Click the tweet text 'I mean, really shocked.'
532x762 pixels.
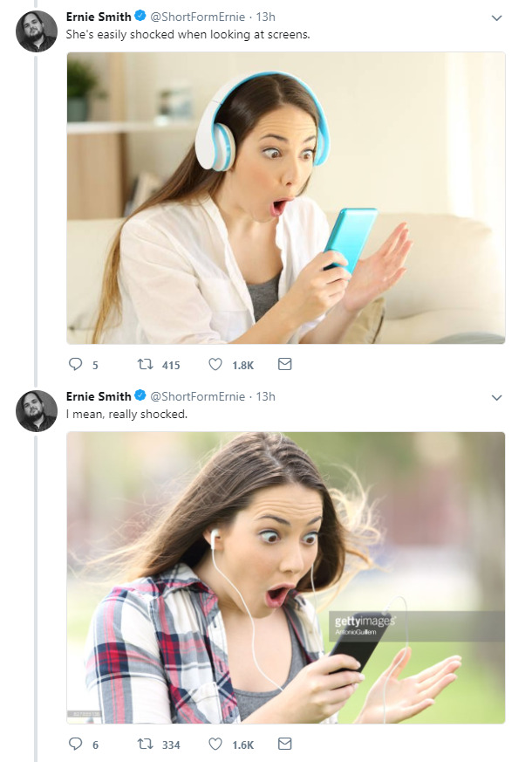click(x=127, y=414)
